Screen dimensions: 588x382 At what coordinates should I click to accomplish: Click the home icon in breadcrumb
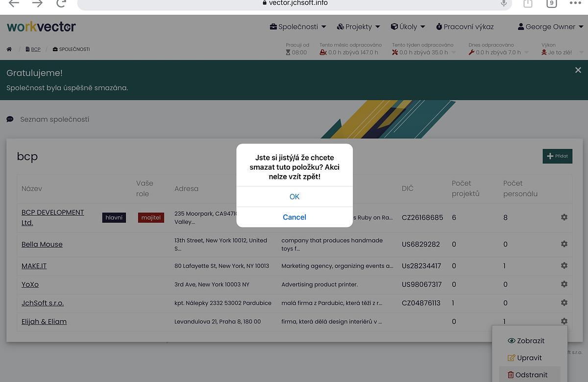[9, 50]
